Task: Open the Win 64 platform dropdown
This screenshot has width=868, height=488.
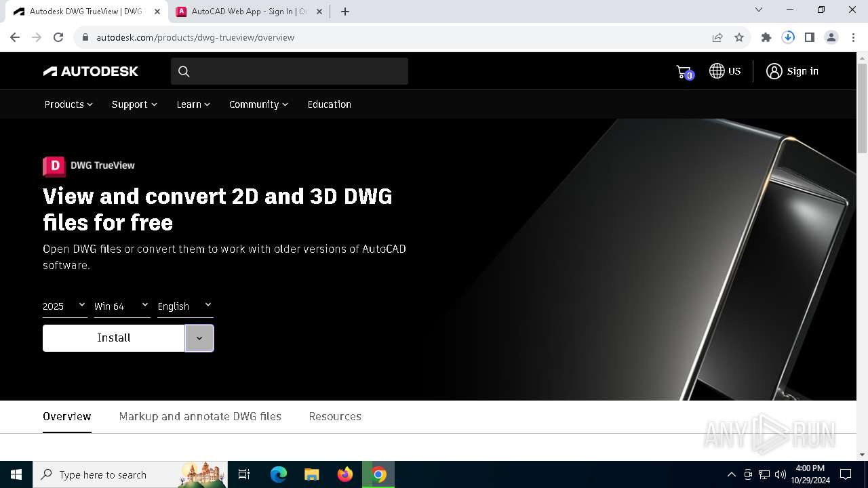Action: click(x=122, y=306)
